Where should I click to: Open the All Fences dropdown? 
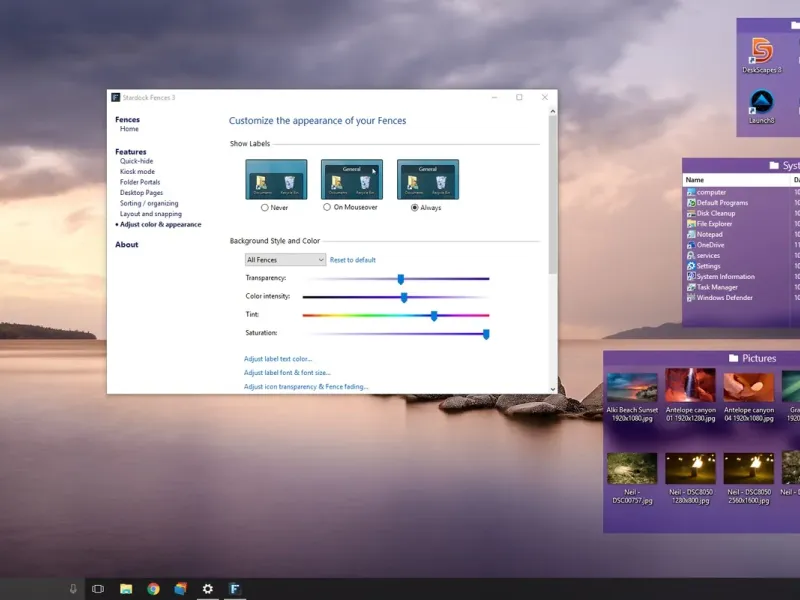(x=285, y=260)
